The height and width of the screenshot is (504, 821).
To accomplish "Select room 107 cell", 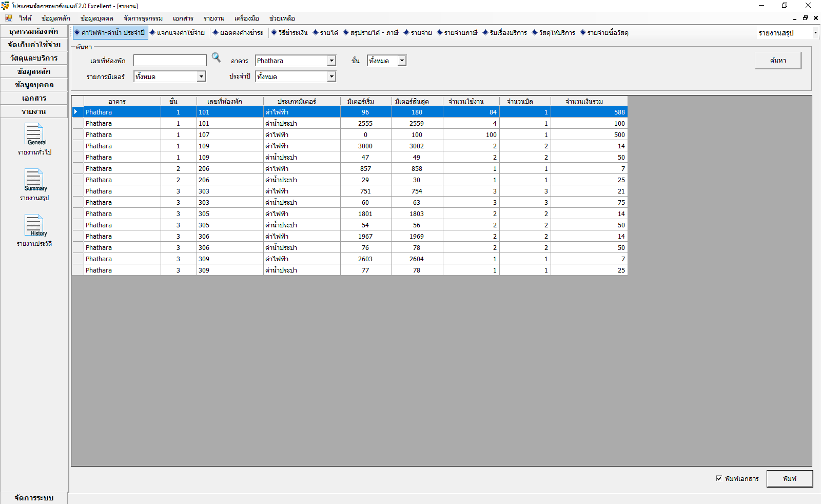I will pos(230,134).
